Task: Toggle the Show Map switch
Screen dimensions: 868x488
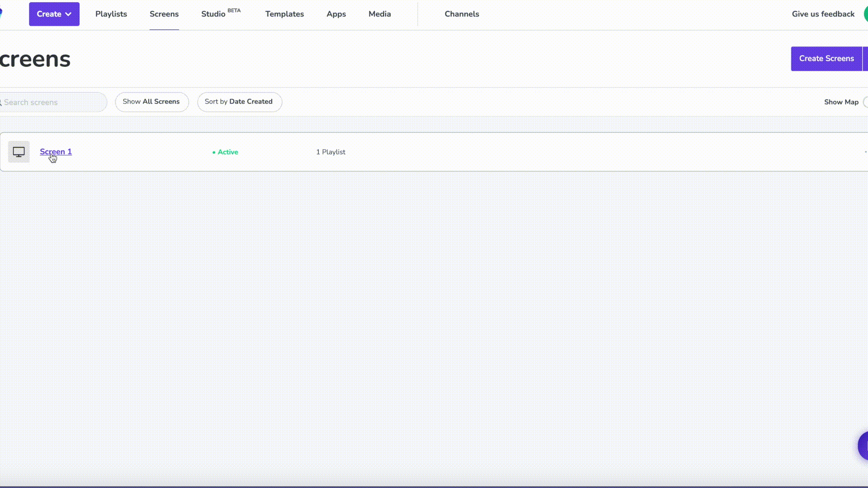Action: (x=865, y=102)
